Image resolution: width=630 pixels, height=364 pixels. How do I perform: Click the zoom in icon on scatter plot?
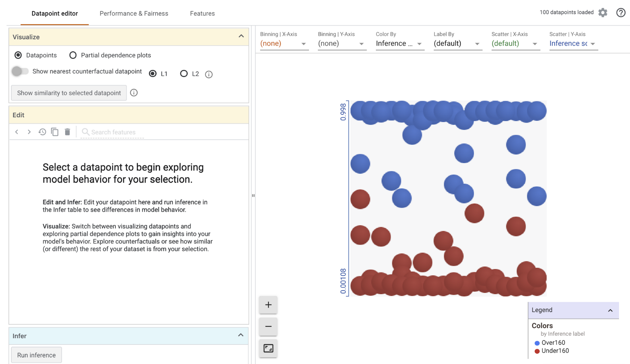[x=268, y=304]
